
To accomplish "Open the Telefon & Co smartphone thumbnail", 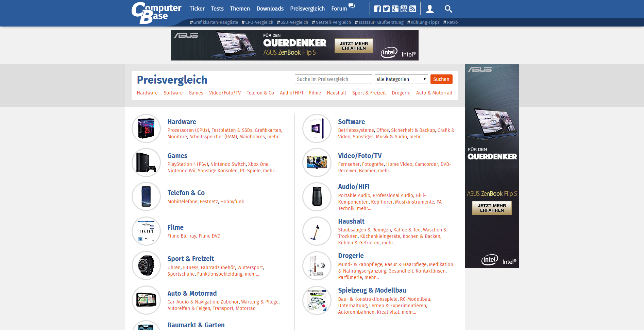I will (x=146, y=196).
